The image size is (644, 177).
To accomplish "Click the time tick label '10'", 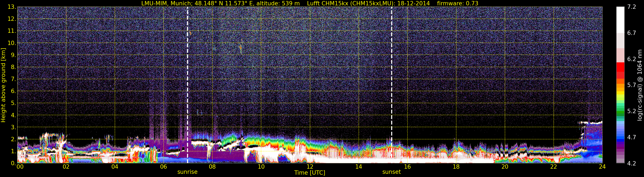I will 261,167.
